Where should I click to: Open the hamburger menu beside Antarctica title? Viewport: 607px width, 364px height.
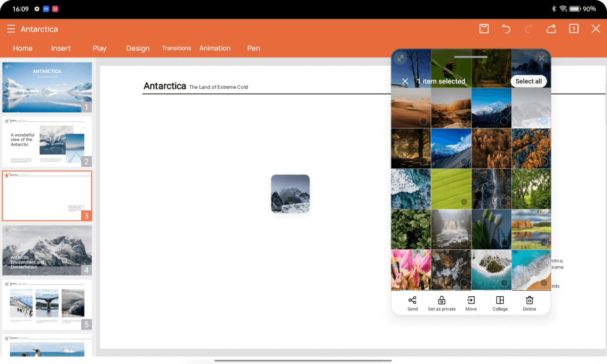pyautogui.click(x=11, y=29)
